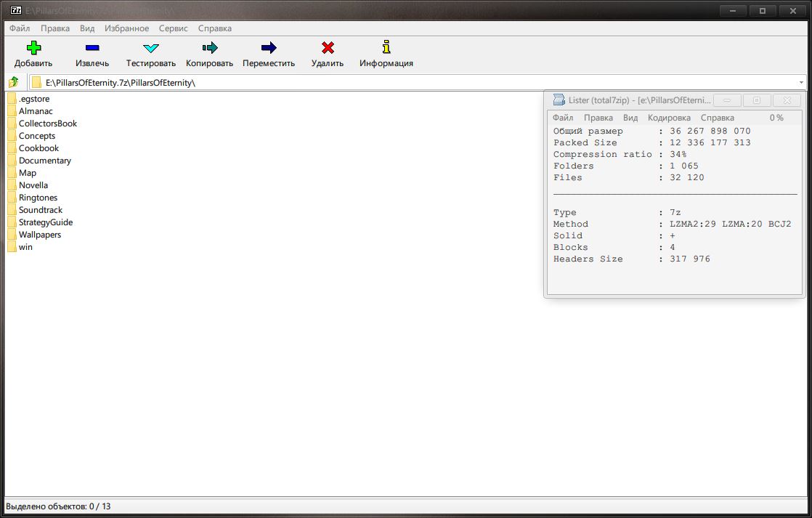Select the win folder icon
The height and width of the screenshot is (518, 812).
(x=12, y=247)
